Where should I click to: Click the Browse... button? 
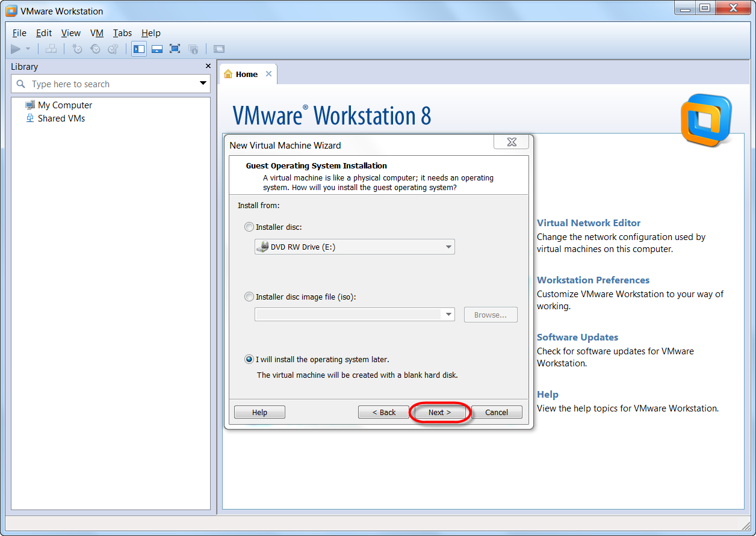(x=491, y=315)
